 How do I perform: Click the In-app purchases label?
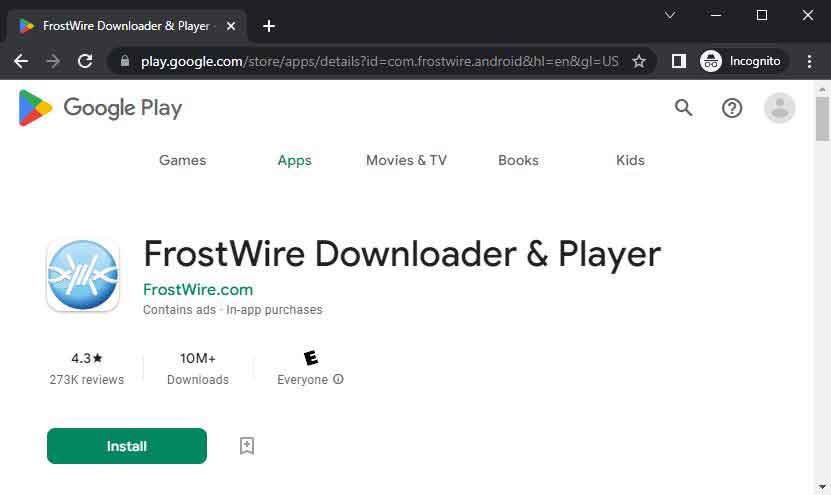click(274, 310)
